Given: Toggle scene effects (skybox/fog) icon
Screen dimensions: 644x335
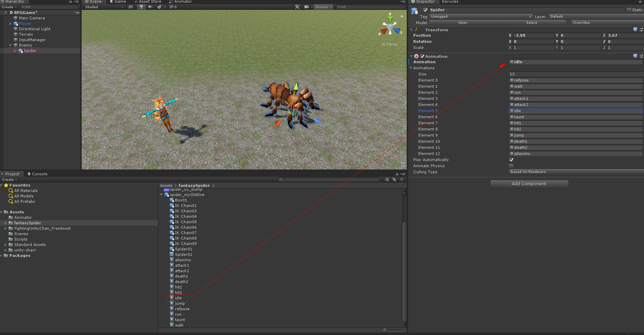Looking at the screenshot, I should coord(159,7).
